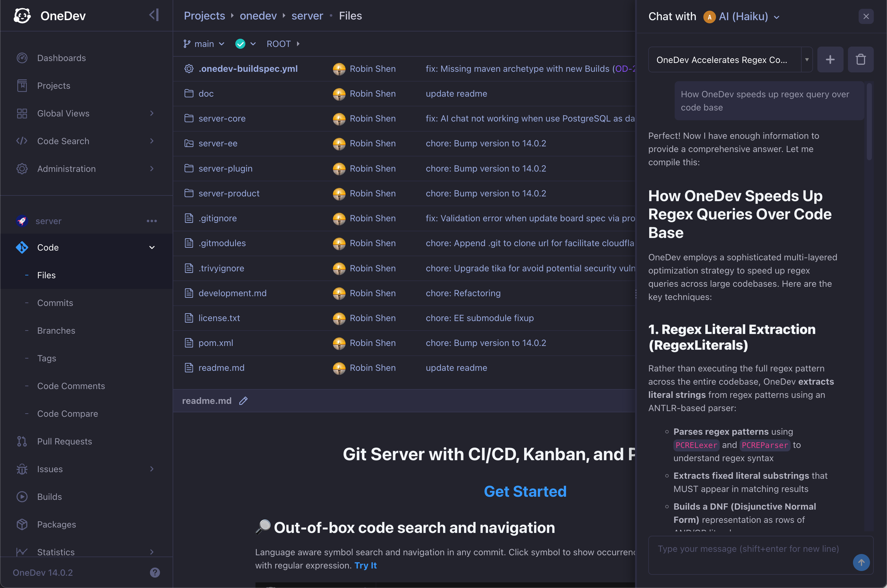Open help via the question mark icon

coord(155,572)
